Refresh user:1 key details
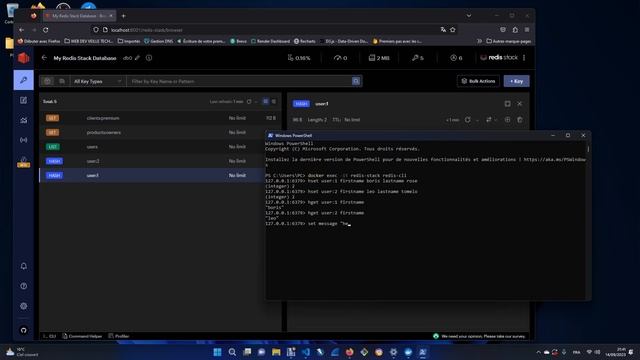640x360 pixels. pos(468,120)
